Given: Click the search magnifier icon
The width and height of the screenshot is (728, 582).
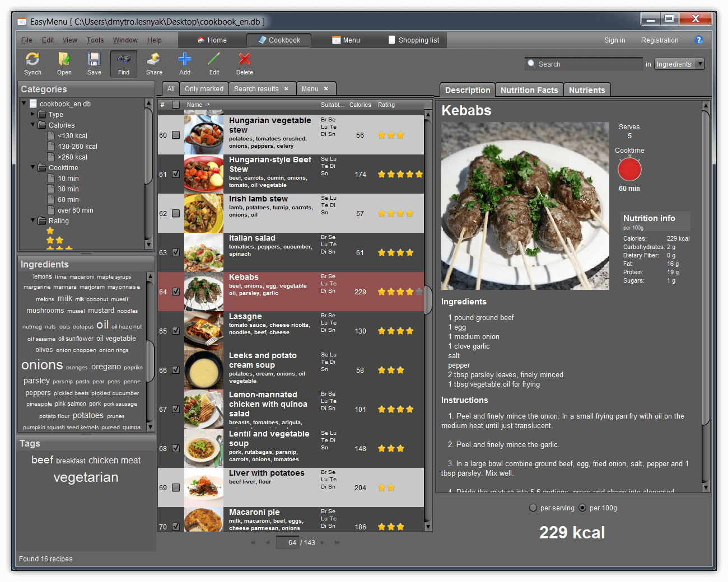Looking at the screenshot, I should (x=531, y=63).
